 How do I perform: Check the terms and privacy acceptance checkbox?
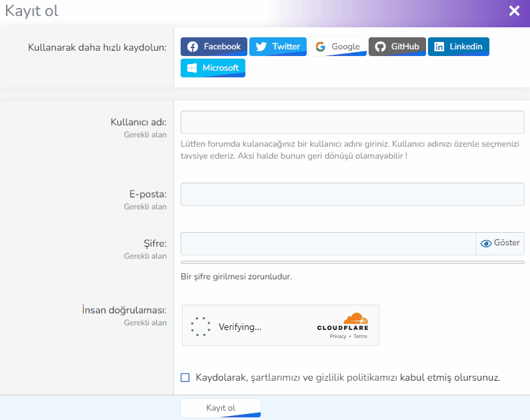point(185,378)
